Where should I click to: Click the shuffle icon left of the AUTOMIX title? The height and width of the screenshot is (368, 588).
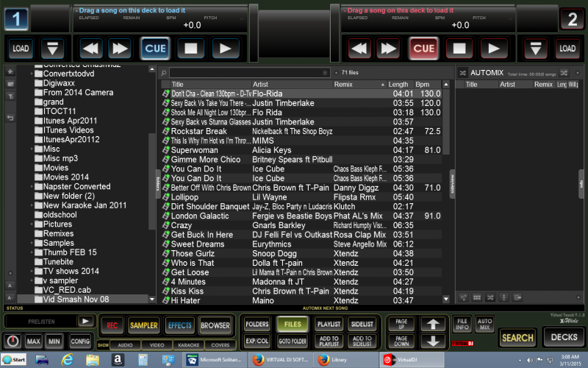pyautogui.click(x=463, y=73)
